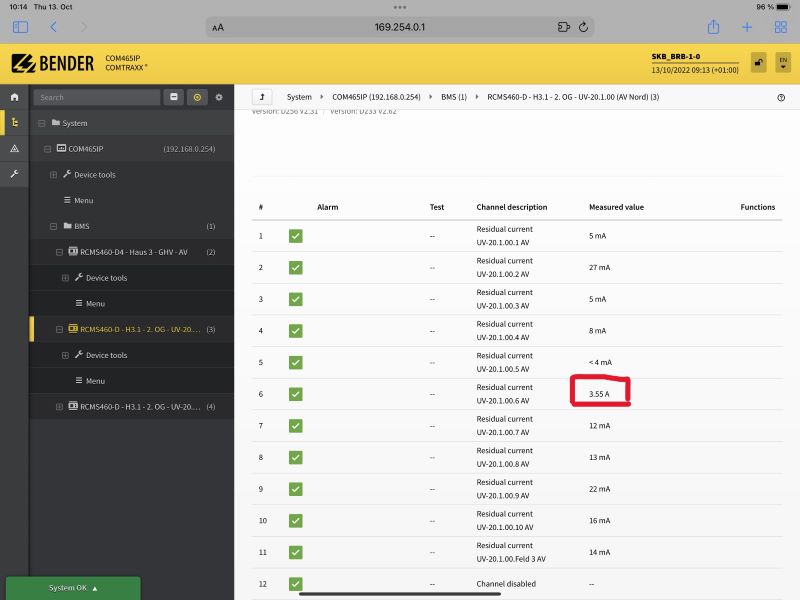800x600 pixels.
Task: Open the AA reader text-size menu
Action: (x=218, y=28)
